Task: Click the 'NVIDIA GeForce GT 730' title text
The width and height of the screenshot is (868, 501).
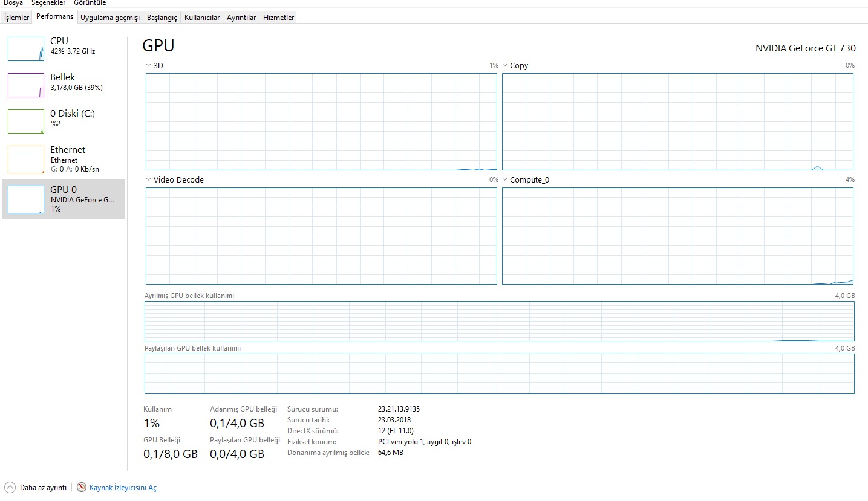Action: point(805,48)
